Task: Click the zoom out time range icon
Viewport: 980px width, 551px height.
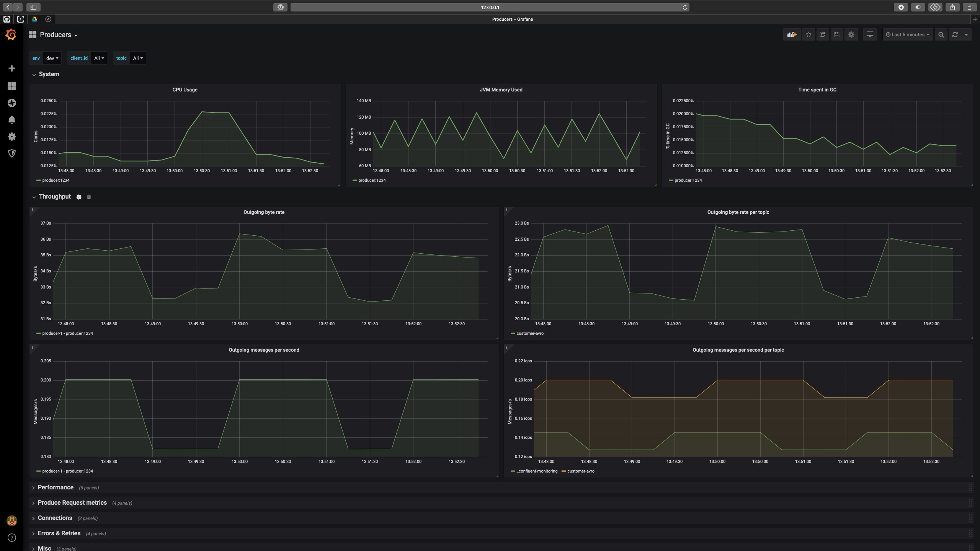Action: point(941,34)
